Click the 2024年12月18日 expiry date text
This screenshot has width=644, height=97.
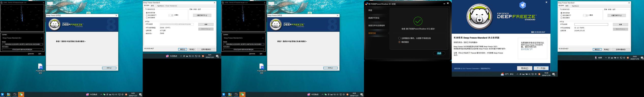(x=579, y=31)
